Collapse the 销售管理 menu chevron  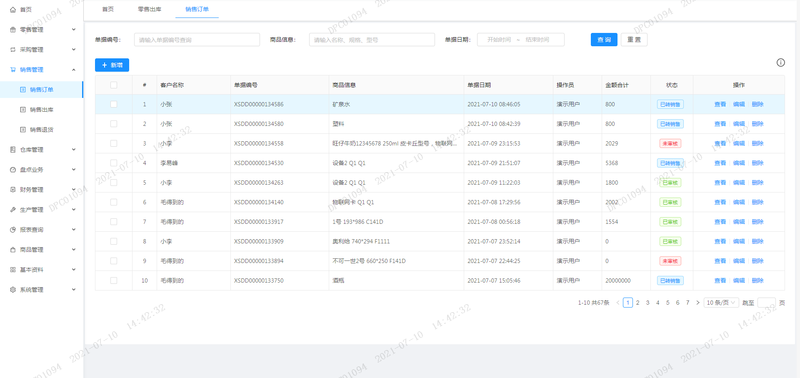[x=73, y=70]
